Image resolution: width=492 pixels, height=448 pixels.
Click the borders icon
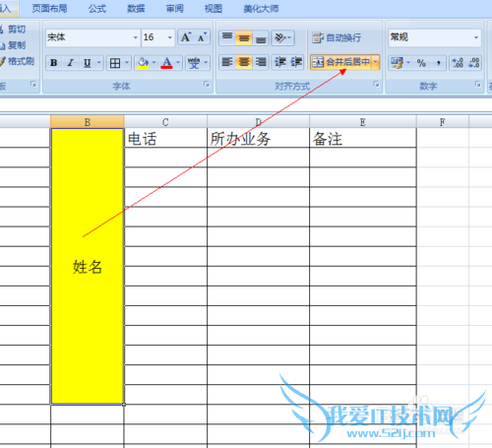[x=115, y=63]
